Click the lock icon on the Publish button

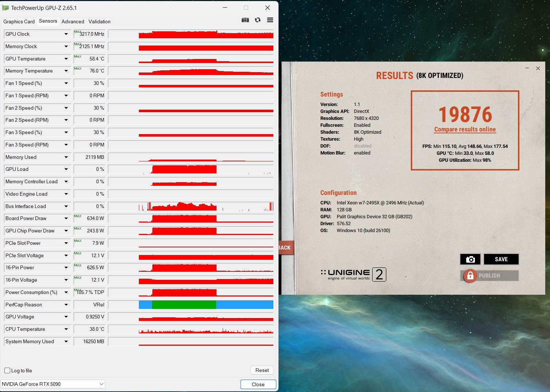(470, 276)
